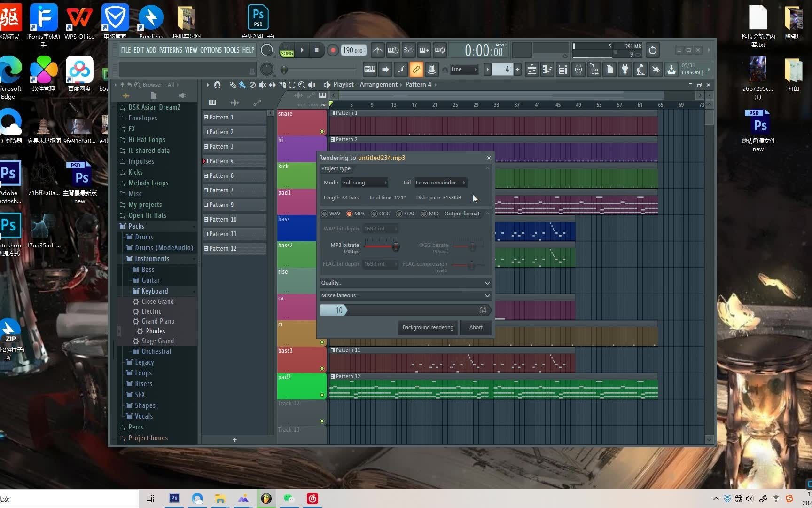Open the Melody Loops folder
This screenshot has width=812, height=508.
pos(148,183)
